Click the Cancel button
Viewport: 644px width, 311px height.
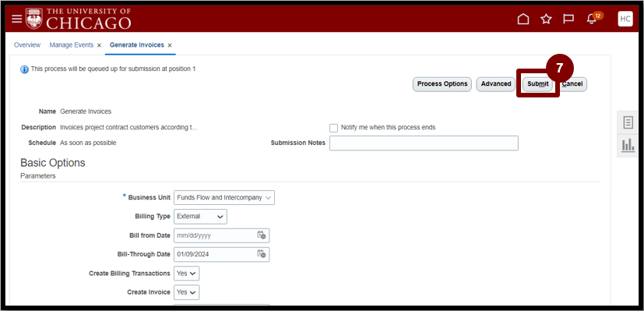coord(572,84)
